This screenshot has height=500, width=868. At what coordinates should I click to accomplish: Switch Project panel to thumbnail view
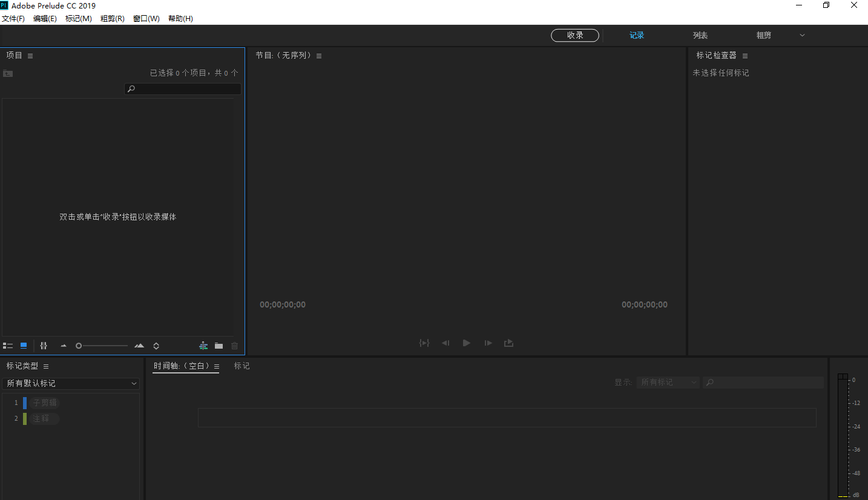[x=23, y=346]
